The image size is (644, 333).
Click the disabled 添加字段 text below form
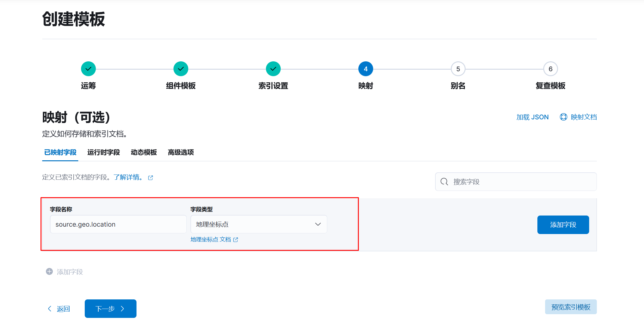point(70,272)
